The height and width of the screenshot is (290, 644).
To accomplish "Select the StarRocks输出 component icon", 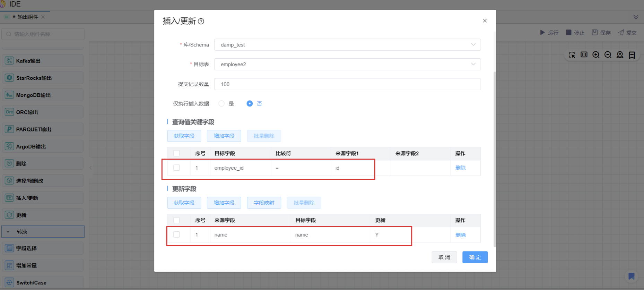I will [9, 78].
